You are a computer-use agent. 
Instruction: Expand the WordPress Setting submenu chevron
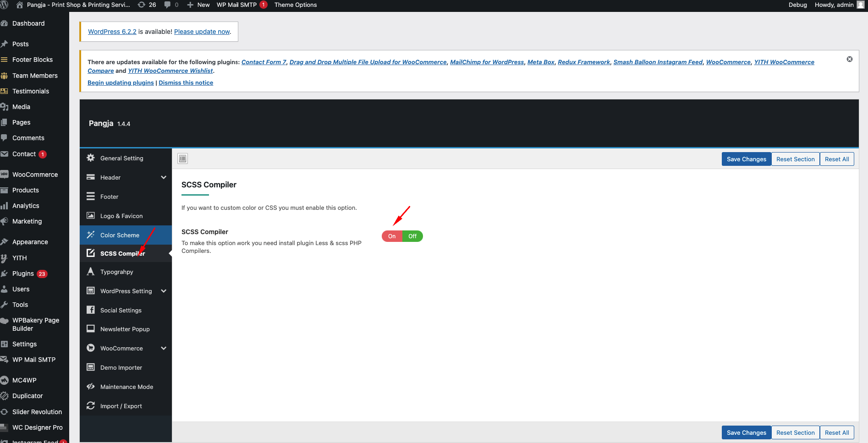point(164,291)
